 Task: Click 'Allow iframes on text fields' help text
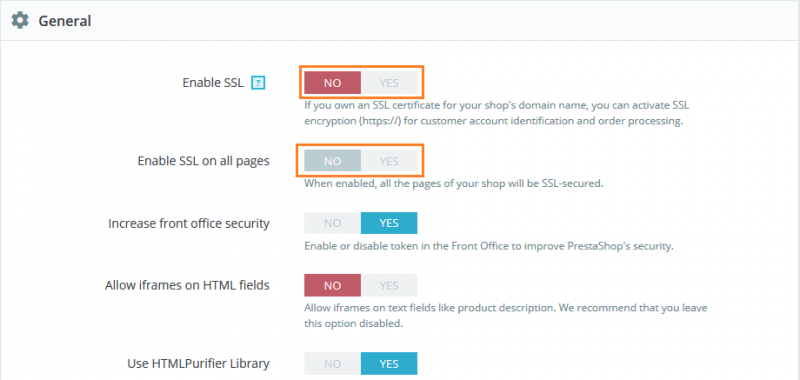click(x=506, y=316)
